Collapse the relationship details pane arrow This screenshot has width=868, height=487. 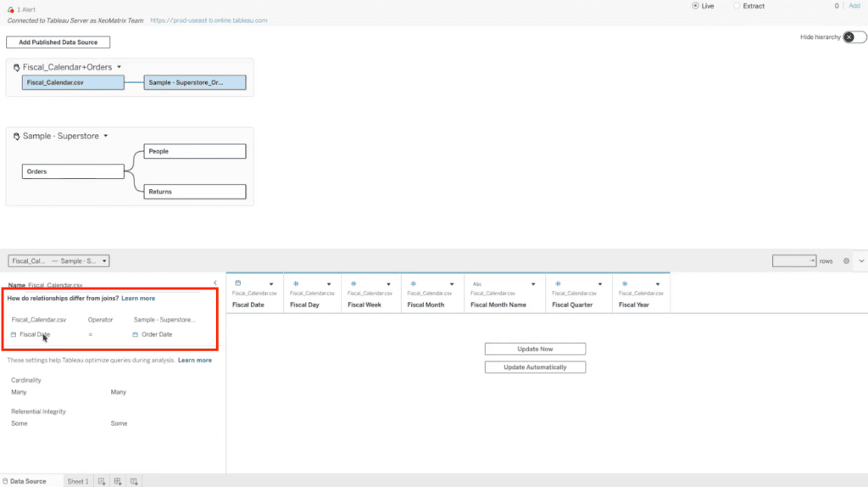(x=215, y=283)
